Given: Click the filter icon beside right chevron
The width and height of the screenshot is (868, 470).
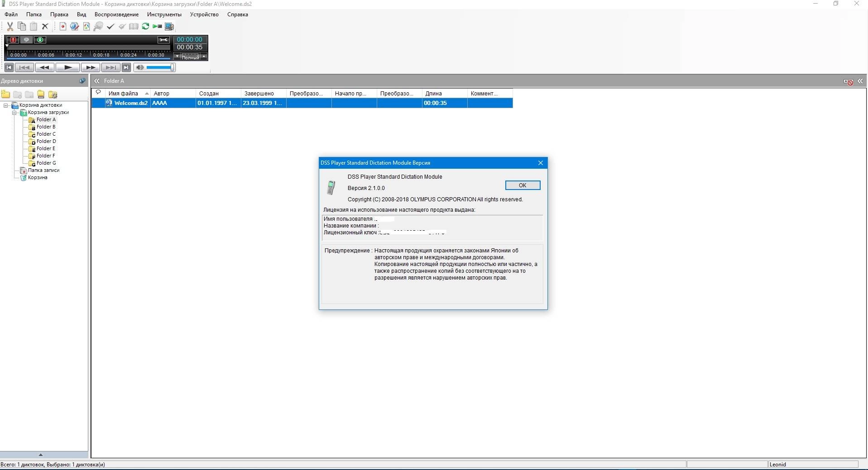Looking at the screenshot, I should coord(848,81).
